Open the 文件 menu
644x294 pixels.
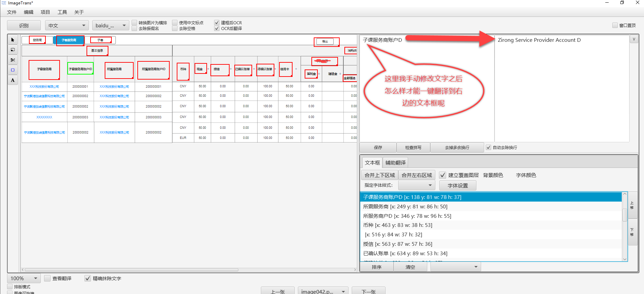[x=12, y=12]
